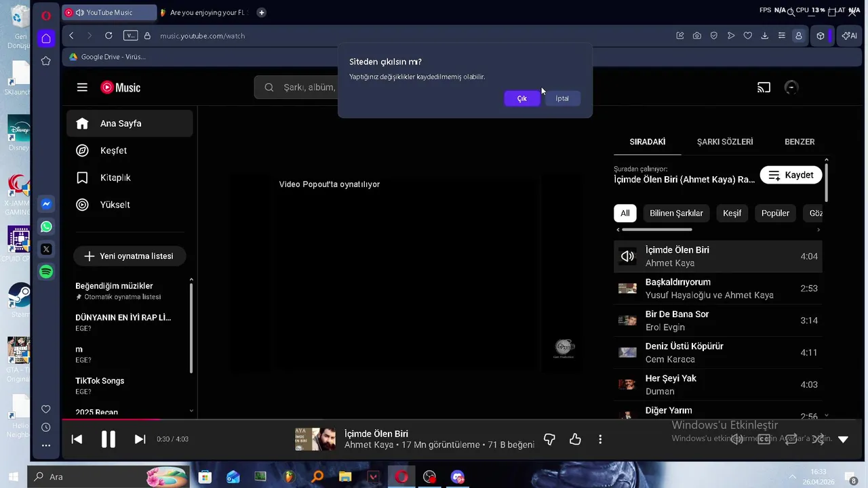The width and height of the screenshot is (868, 488).
Task: View site security lock info
Action: (147, 35)
